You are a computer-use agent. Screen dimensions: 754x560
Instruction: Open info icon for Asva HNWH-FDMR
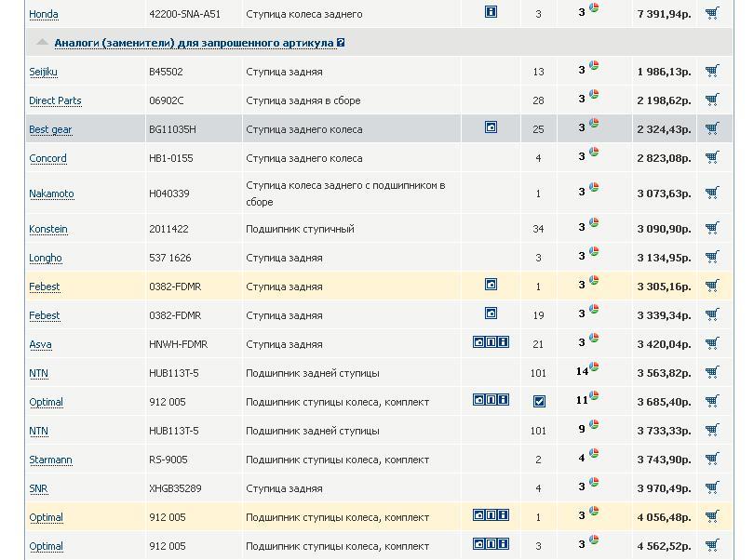(x=503, y=342)
